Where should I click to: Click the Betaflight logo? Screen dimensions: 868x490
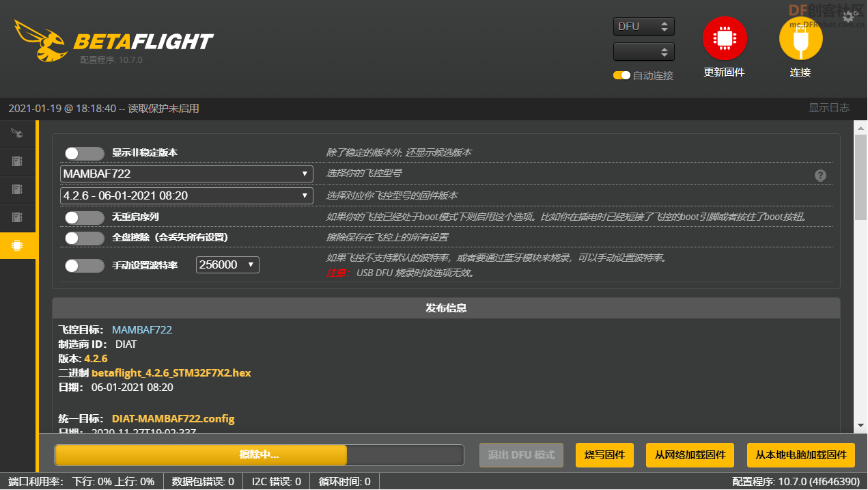pos(113,40)
